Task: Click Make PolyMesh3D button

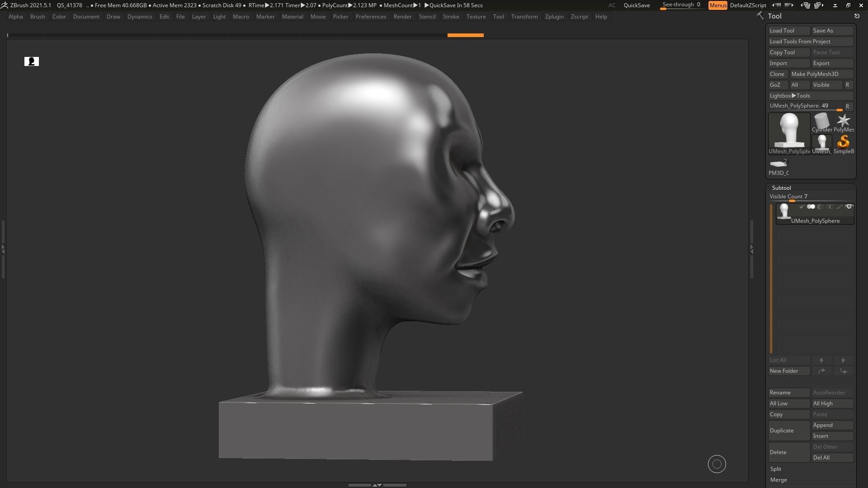Action: [x=821, y=74]
